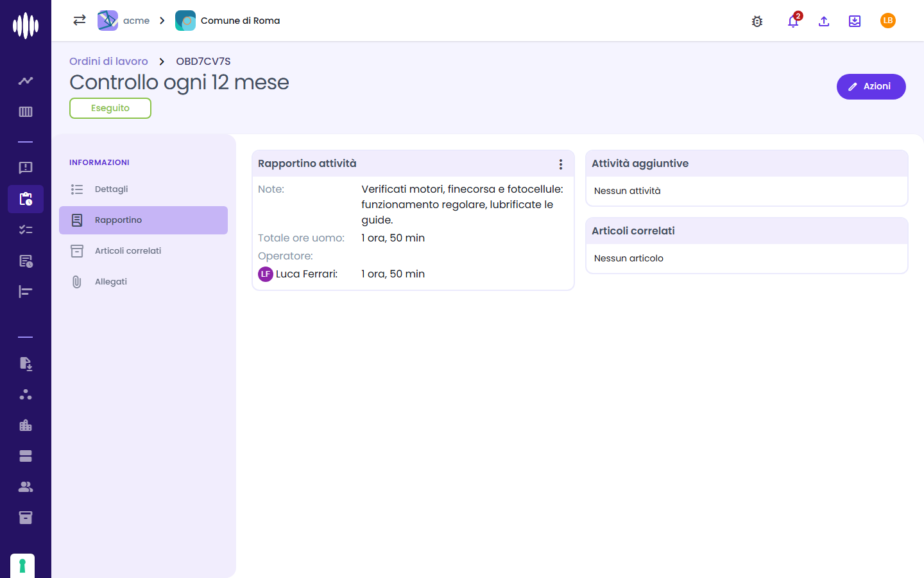Open the bug report icon
This screenshot has height=578, width=924.
tap(757, 21)
